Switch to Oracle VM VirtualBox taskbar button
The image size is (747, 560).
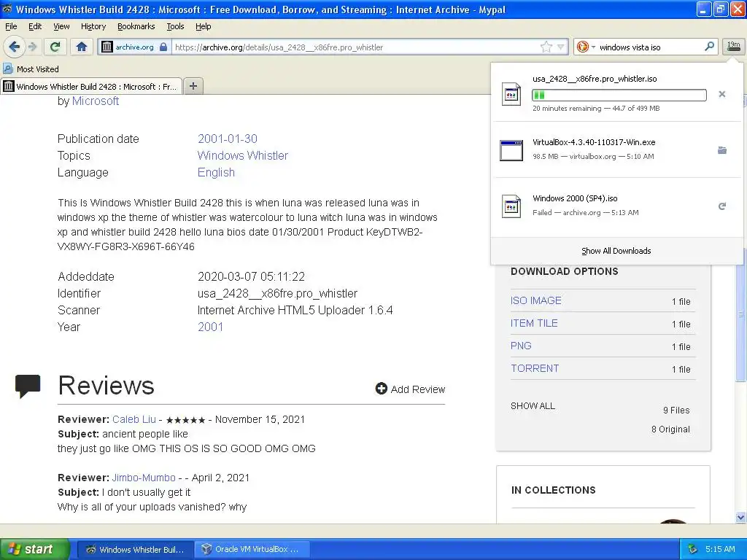coord(252,549)
